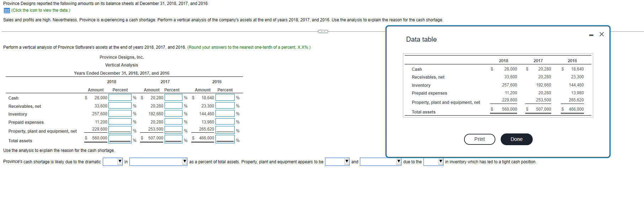Click the 2018 Property, plant and equipment percent field
Image resolution: width=644 pixels, height=211 pixels.
[x=120, y=130]
